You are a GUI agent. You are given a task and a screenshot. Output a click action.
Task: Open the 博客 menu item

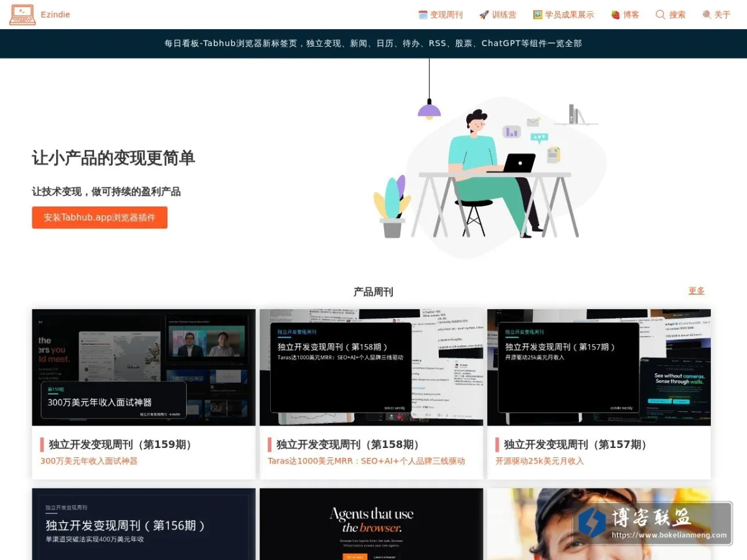pos(625,14)
